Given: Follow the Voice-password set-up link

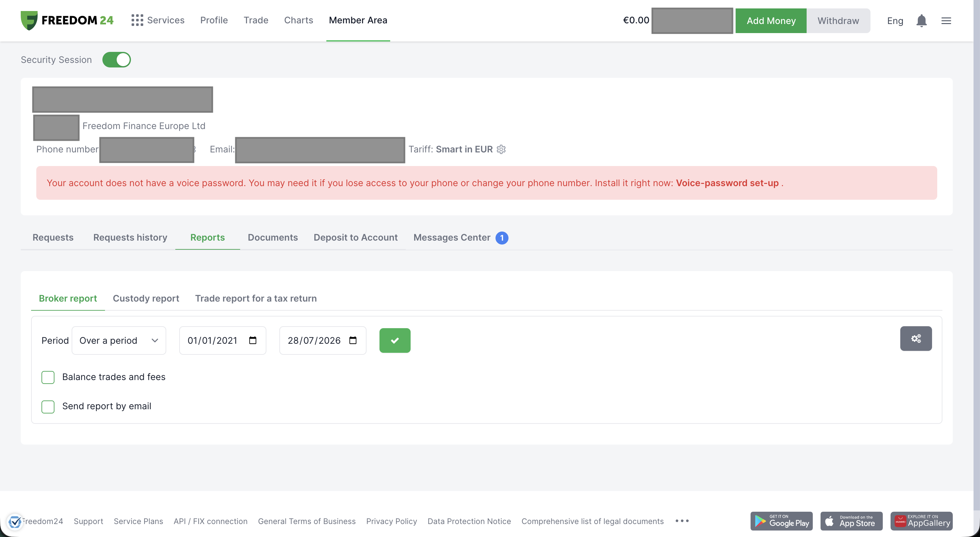Looking at the screenshot, I should pyautogui.click(x=727, y=183).
